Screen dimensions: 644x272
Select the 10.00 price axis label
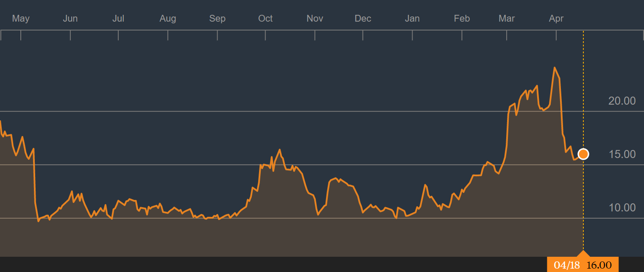(x=622, y=208)
